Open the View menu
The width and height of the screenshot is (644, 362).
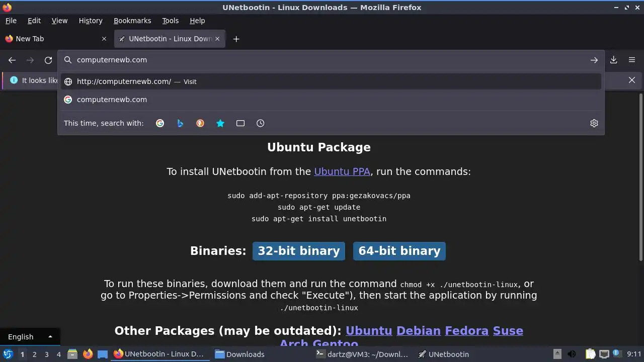click(x=59, y=21)
